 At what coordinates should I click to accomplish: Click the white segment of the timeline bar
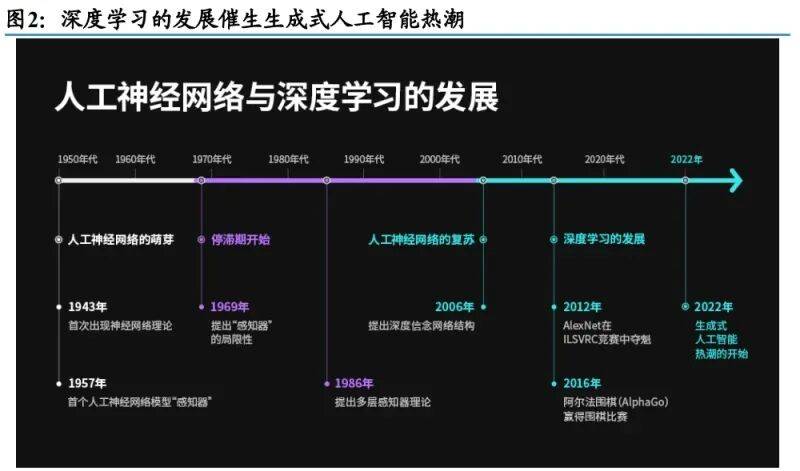(x=130, y=180)
